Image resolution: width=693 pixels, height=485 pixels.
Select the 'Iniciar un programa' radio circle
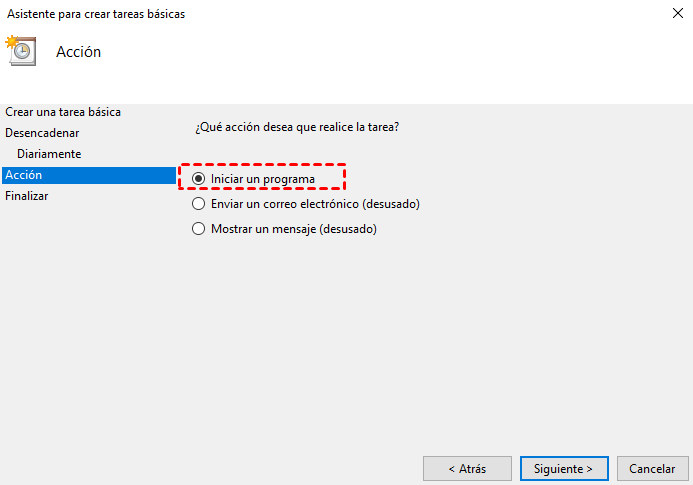click(198, 179)
